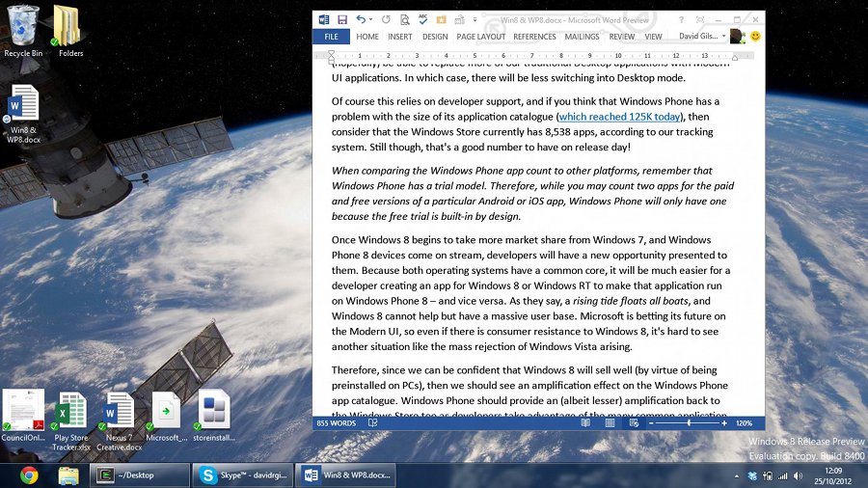The image size is (868, 488).
Task: Click the 120% zoom level
Action: tap(744, 423)
